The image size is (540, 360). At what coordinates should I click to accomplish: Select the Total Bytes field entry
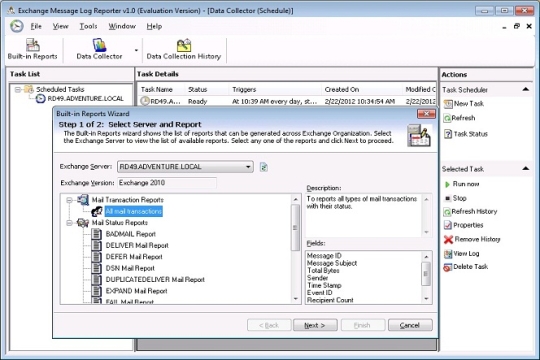click(x=323, y=270)
